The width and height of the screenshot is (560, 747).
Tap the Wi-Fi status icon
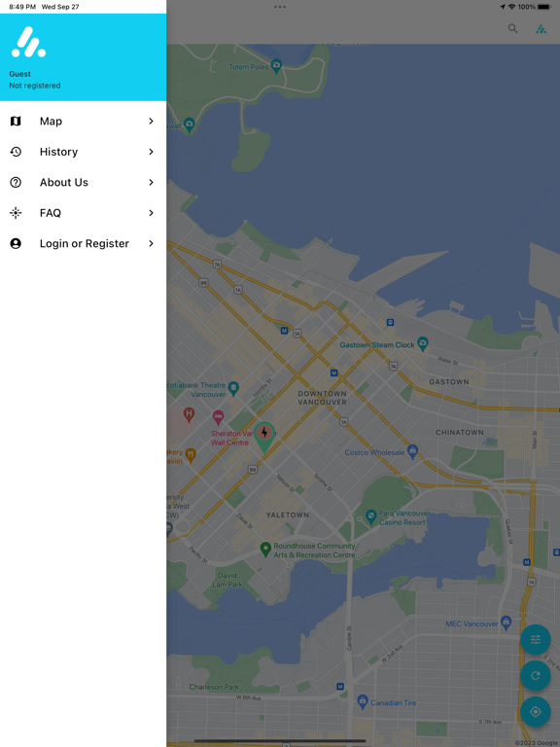(x=512, y=7)
